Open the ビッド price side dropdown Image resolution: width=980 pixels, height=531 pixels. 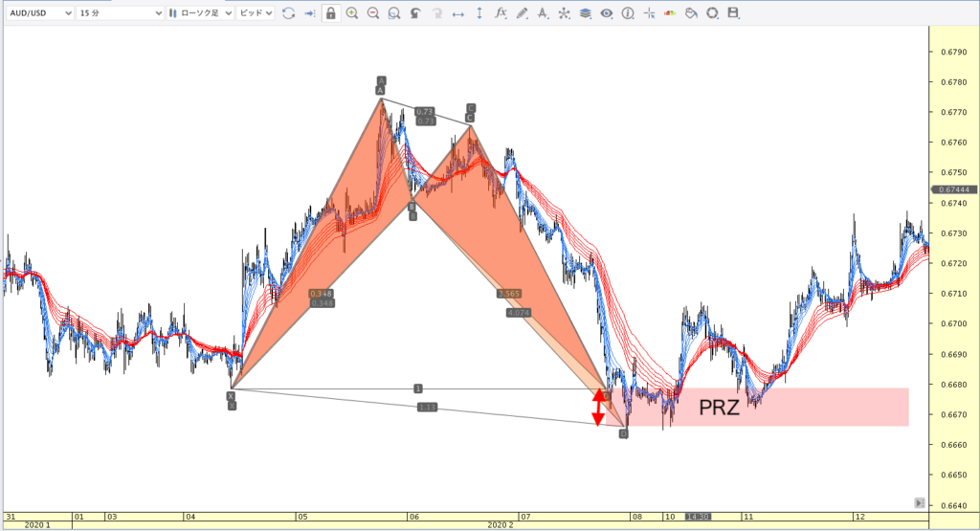(255, 13)
